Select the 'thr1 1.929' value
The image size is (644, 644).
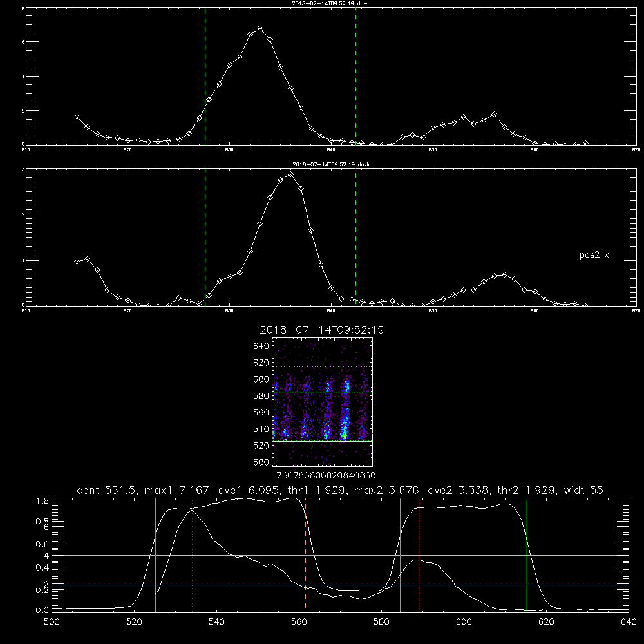316,490
